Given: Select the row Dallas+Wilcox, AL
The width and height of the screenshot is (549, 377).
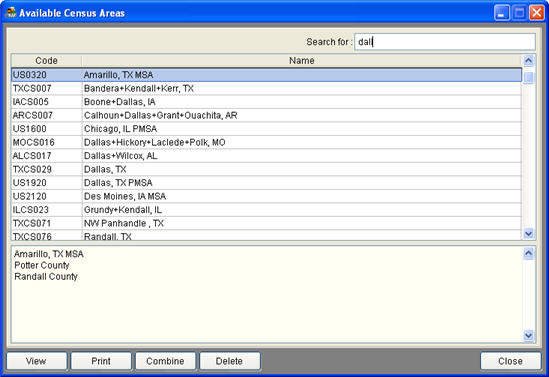Looking at the screenshot, I should click(266, 156).
